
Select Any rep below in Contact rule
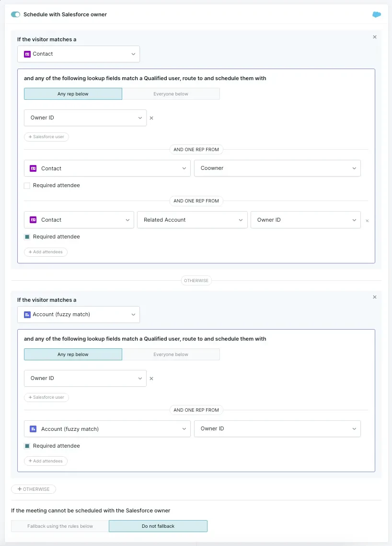[x=73, y=94]
